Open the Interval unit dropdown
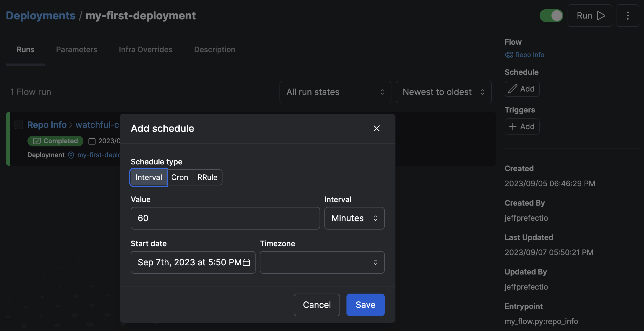Viewport: 644px width, 331px height. tap(354, 218)
